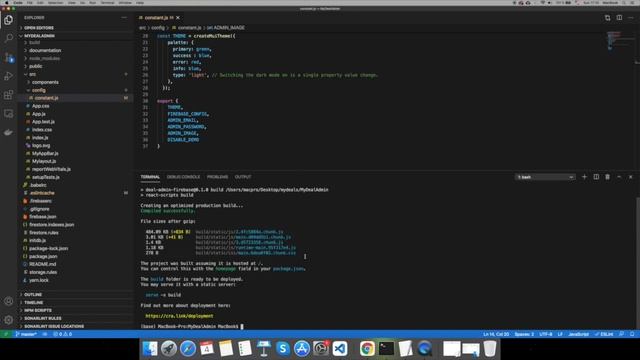The height and width of the screenshot is (360, 640).
Task: Click the UTF-8 encoding in status bar
Action: [546, 334]
